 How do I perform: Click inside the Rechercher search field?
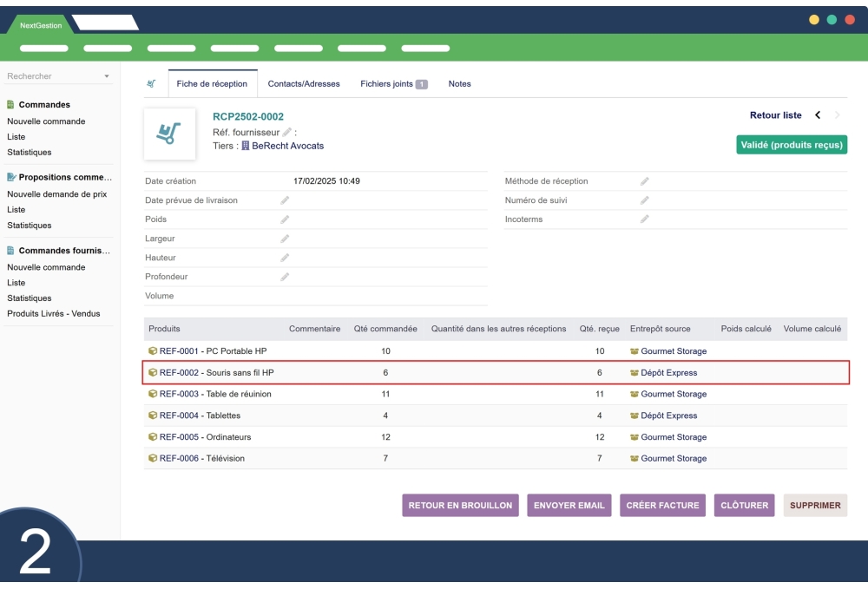click(48, 78)
